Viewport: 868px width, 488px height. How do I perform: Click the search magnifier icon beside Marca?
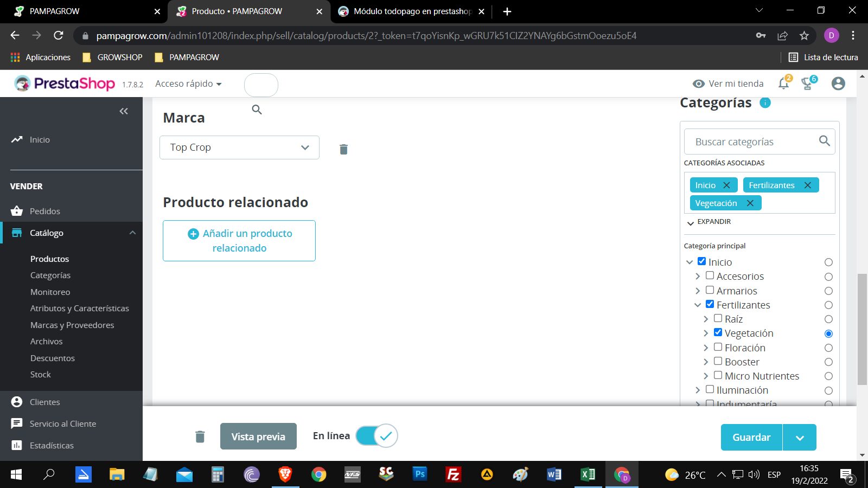[257, 110]
